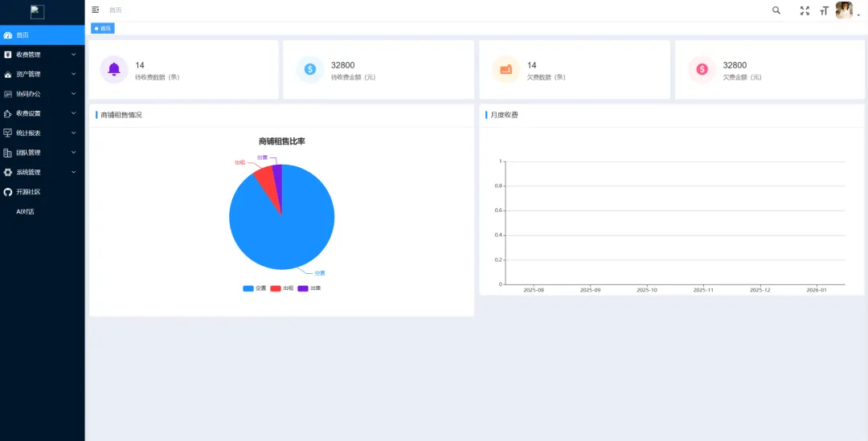Open the search magnifier icon
Image resolution: width=868 pixels, height=441 pixels.
(776, 10)
